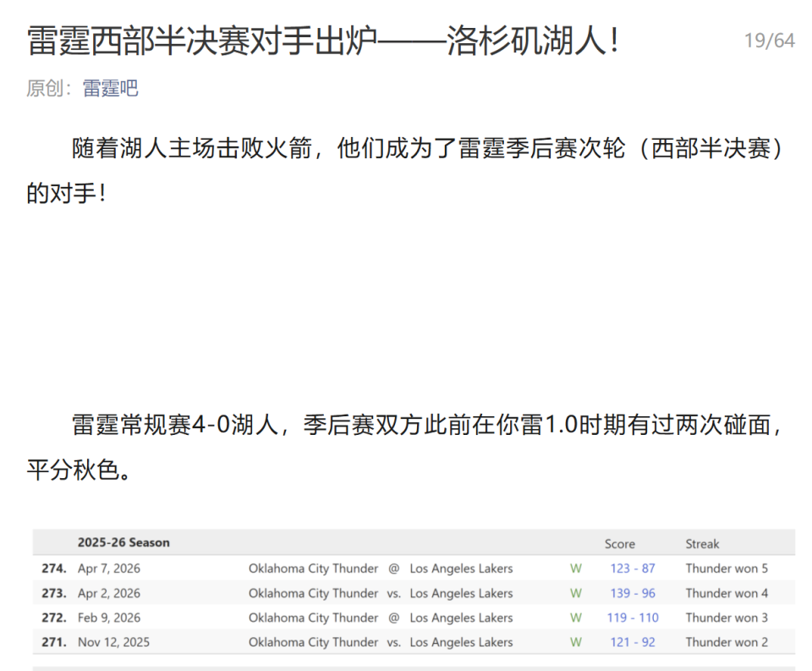The width and height of the screenshot is (812, 671).
Task: Select game number 272.
Action: 54,618
